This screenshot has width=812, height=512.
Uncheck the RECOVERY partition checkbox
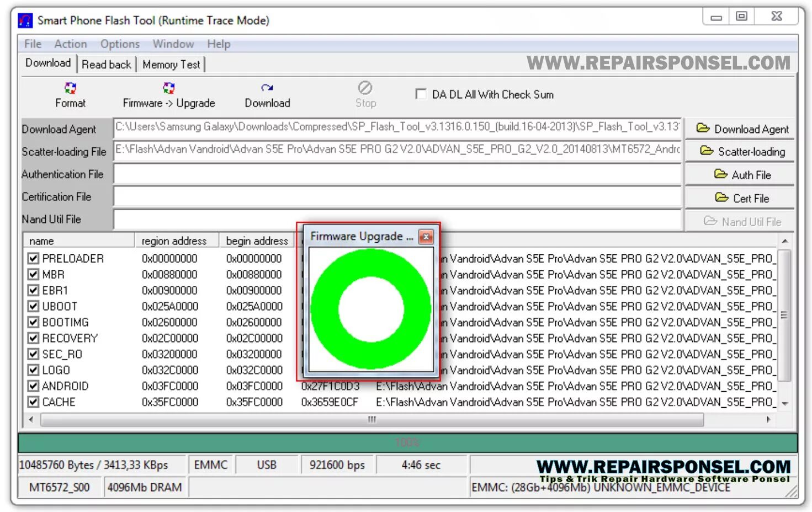(x=34, y=338)
